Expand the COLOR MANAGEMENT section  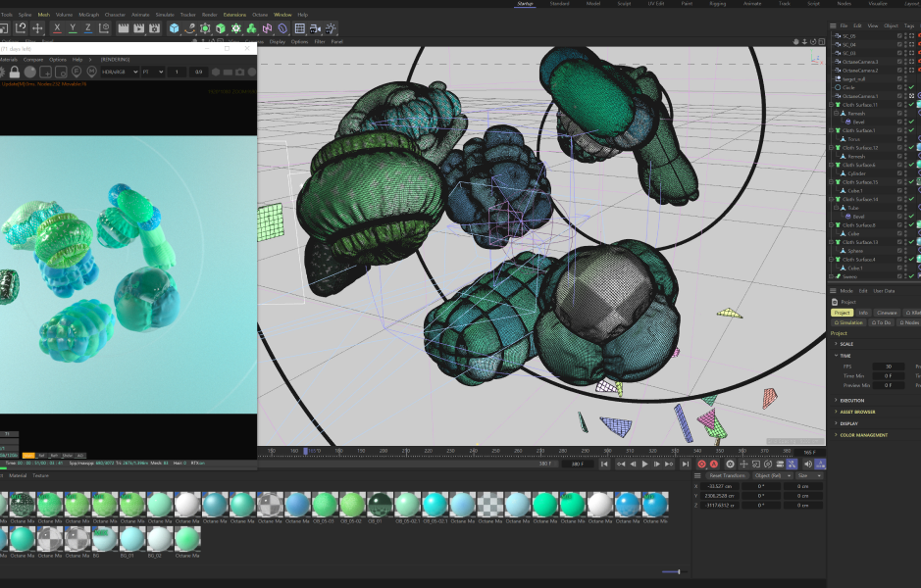pyautogui.click(x=861, y=435)
